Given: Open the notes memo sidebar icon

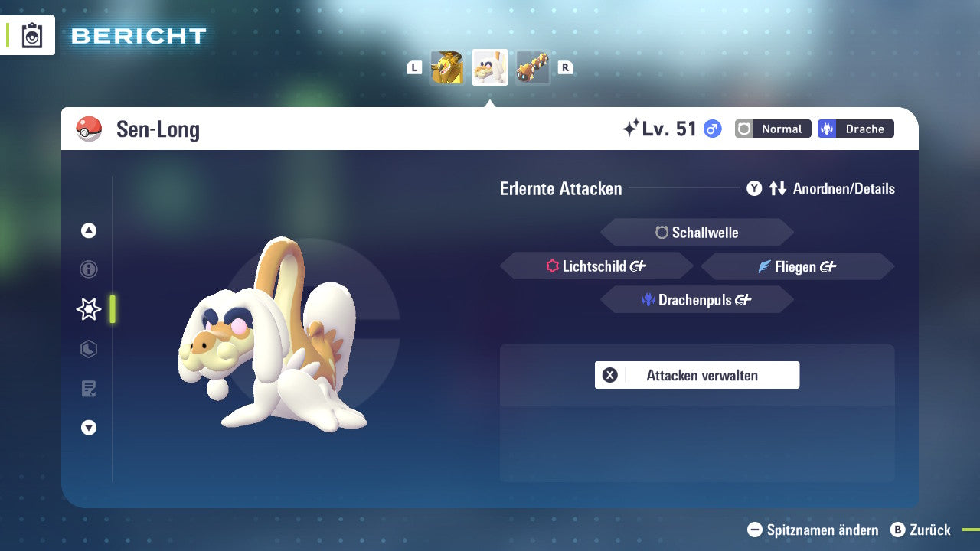Looking at the screenshot, I should [x=89, y=389].
